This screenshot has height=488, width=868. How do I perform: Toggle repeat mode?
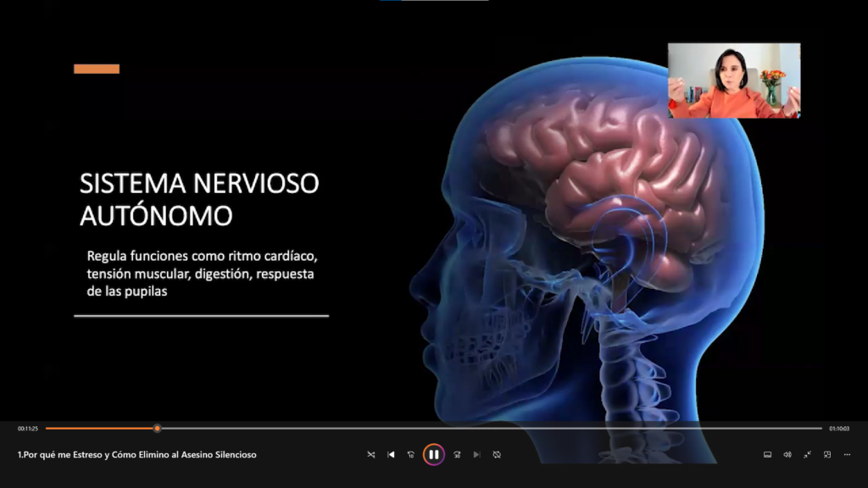[x=497, y=454]
